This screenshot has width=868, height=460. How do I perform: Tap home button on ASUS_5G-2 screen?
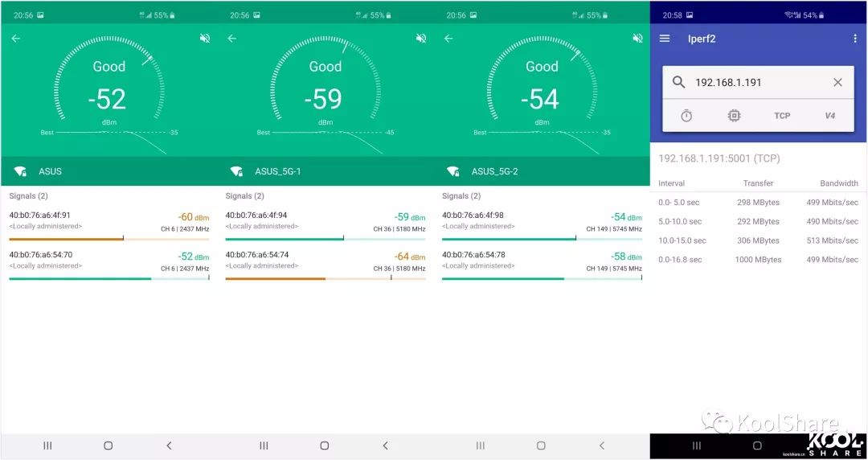click(x=541, y=446)
